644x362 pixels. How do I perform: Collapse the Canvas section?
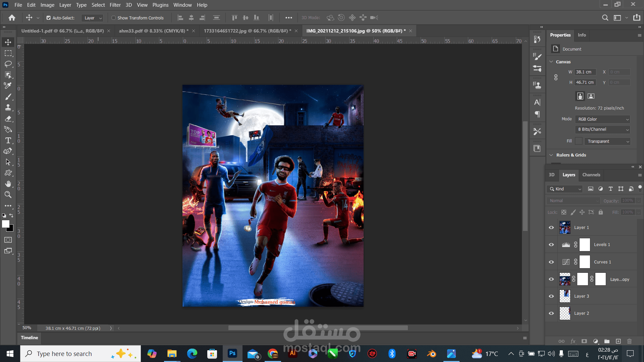tap(551, 62)
